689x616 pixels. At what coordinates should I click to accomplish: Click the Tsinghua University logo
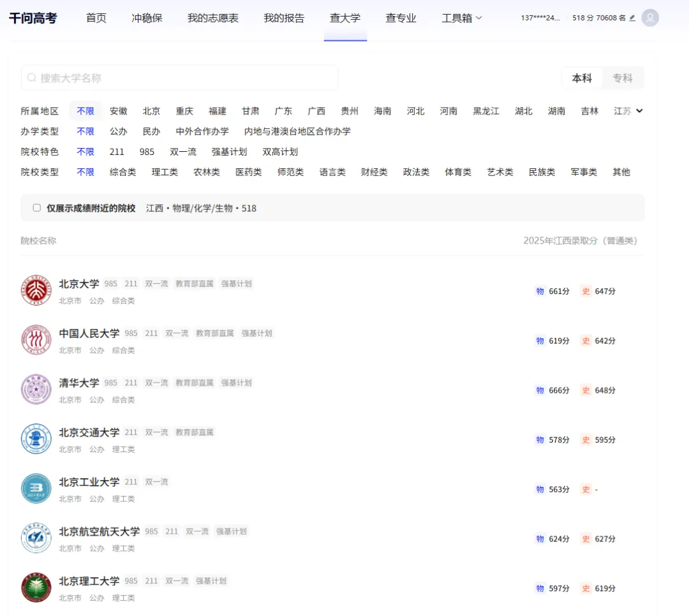(36, 389)
